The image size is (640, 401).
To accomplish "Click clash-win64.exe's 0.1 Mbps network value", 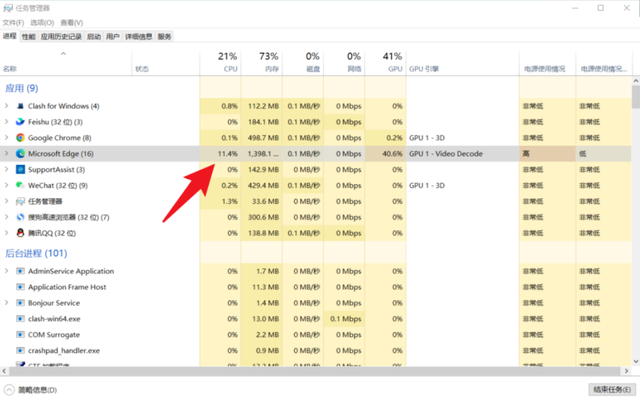I will (x=346, y=319).
